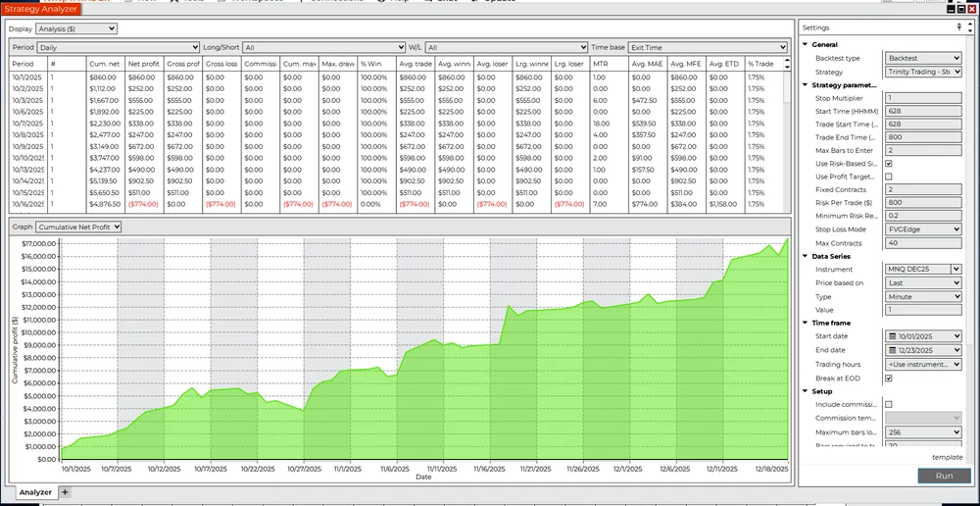Open the Trading hours dropdown
980x506 pixels.
coord(923,364)
